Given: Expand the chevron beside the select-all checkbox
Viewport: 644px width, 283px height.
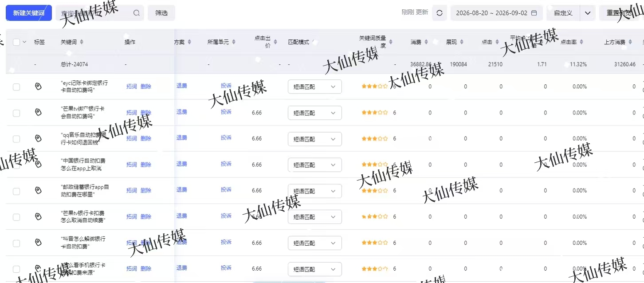Looking at the screenshot, I should [24, 42].
